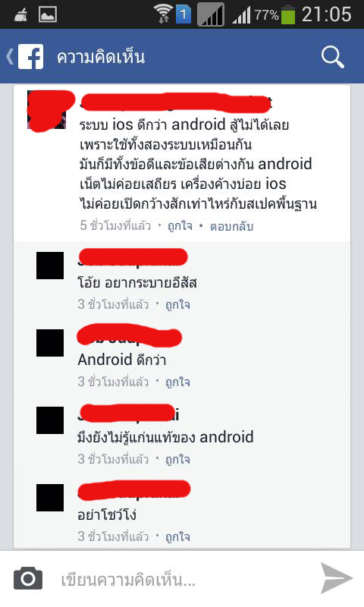Open the main commenter's profile picture
Viewport: 364px width, 607px height.
[x=47, y=110]
